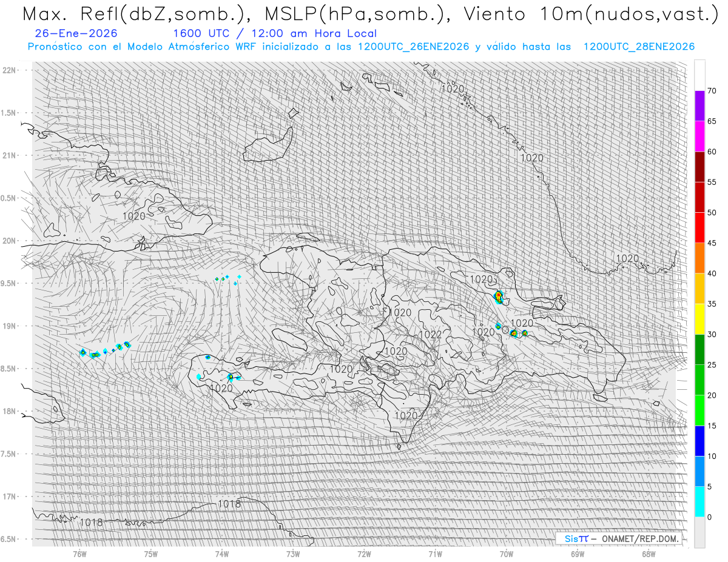Pick the dark blue 10–15 dBZ legend color
The height and width of the screenshot is (562, 728).
pos(699,441)
